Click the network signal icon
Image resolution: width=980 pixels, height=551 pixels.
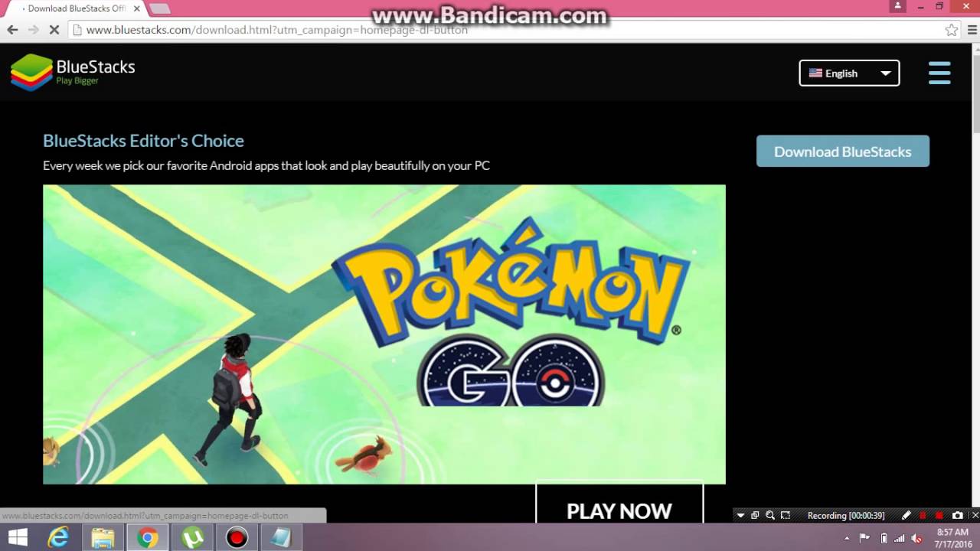(900, 538)
